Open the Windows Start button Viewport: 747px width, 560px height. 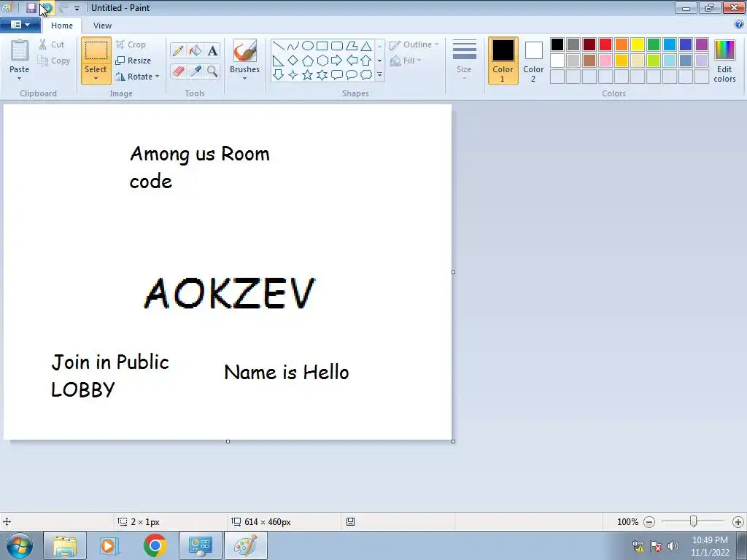(19, 545)
